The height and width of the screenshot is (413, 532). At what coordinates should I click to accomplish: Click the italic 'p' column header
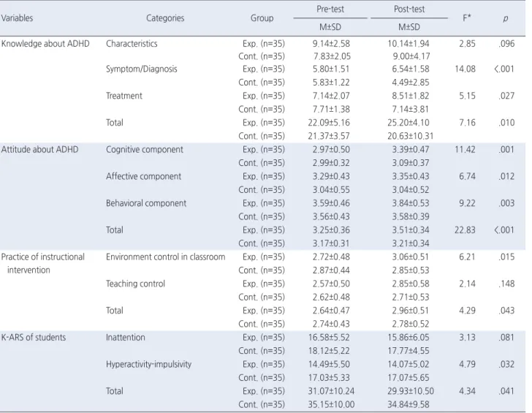(x=506, y=19)
